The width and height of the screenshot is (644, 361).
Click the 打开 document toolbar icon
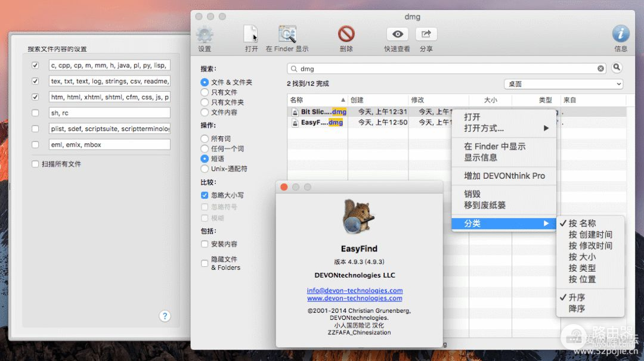251,34
